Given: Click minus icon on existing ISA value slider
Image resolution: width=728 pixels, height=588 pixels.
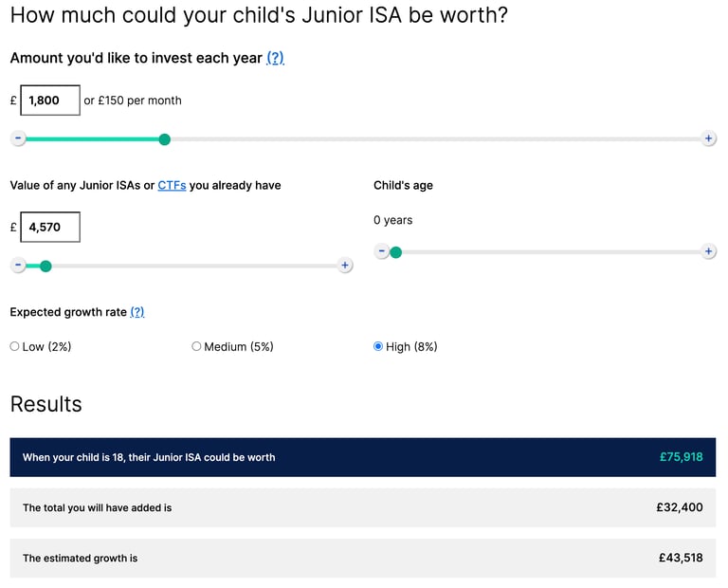Looking at the screenshot, I should coord(18,266).
